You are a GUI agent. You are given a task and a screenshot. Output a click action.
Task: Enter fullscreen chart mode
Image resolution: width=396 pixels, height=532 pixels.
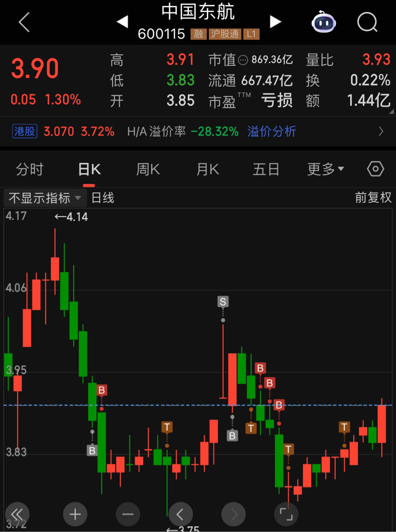click(x=286, y=514)
